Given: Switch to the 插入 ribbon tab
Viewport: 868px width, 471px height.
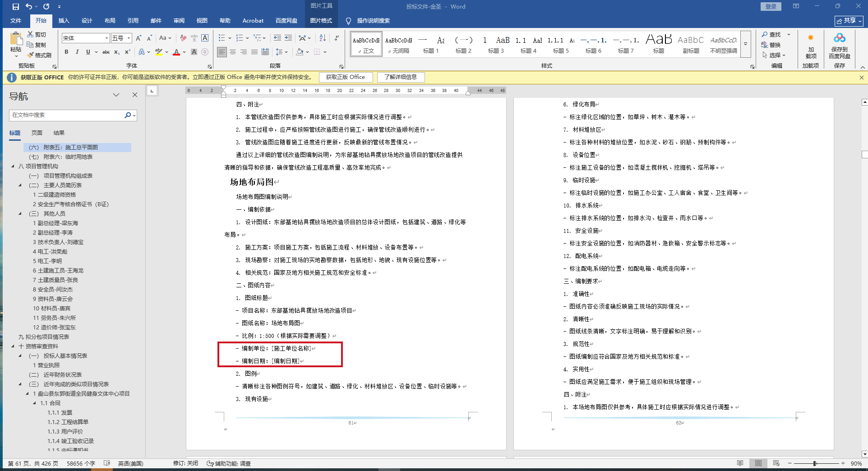Looking at the screenshot, I should (x=64, y=21).
